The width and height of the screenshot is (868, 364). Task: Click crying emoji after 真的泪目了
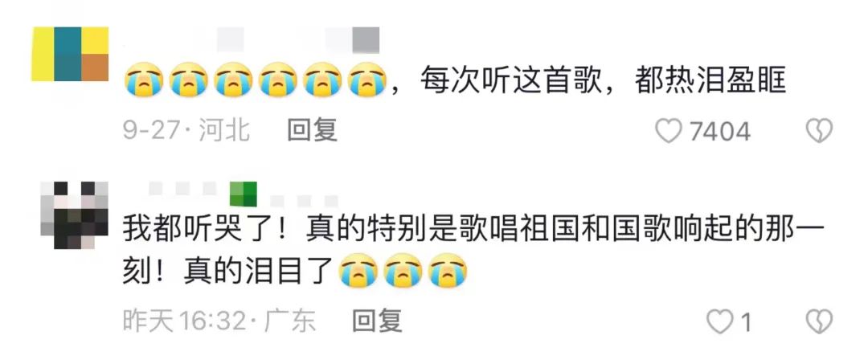point(358,270)
